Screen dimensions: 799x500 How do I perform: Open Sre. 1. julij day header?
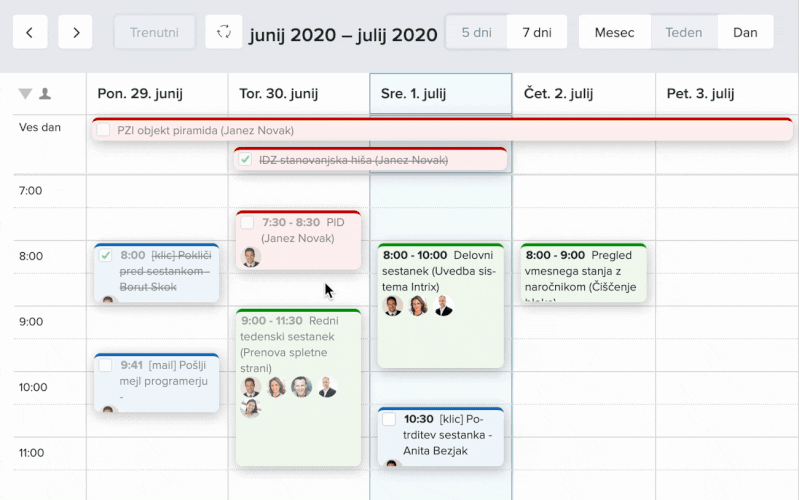[x=415, y=94]
